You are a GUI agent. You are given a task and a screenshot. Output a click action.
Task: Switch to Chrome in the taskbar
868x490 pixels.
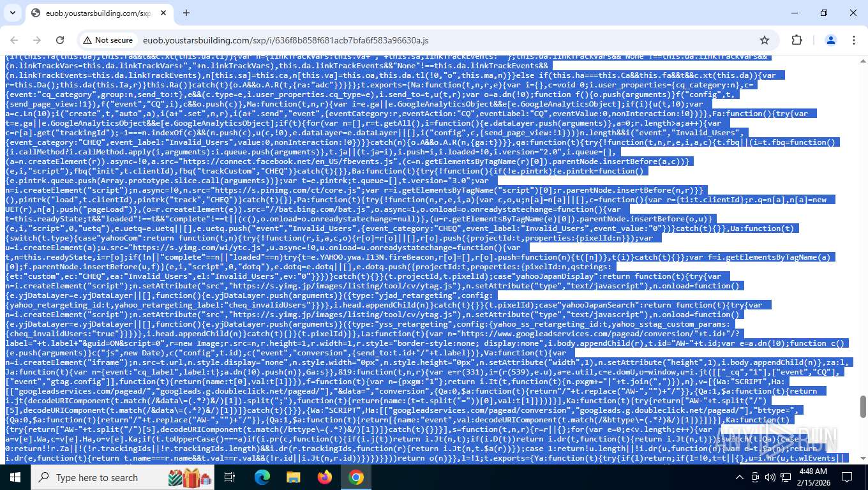point(356,477)
